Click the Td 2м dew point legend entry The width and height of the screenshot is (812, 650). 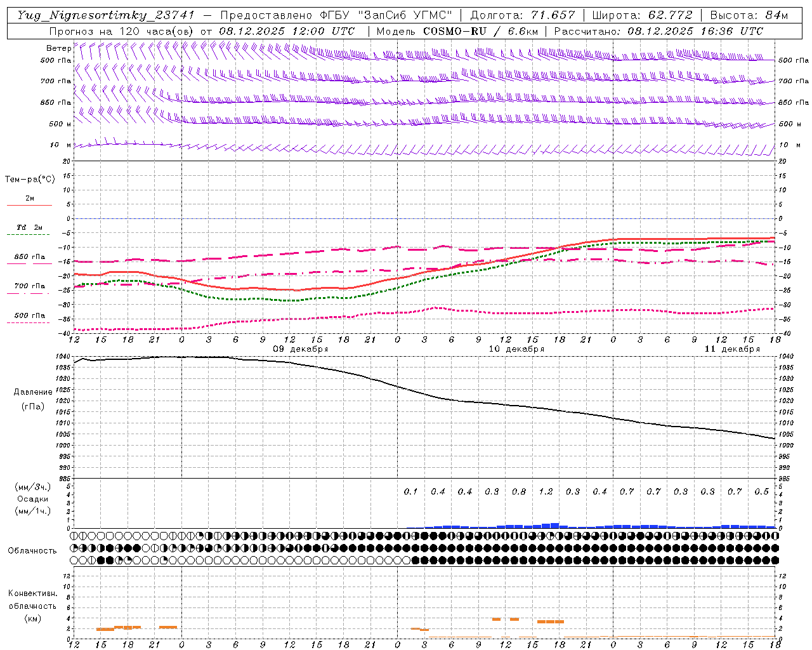click(x=30, y=227)
